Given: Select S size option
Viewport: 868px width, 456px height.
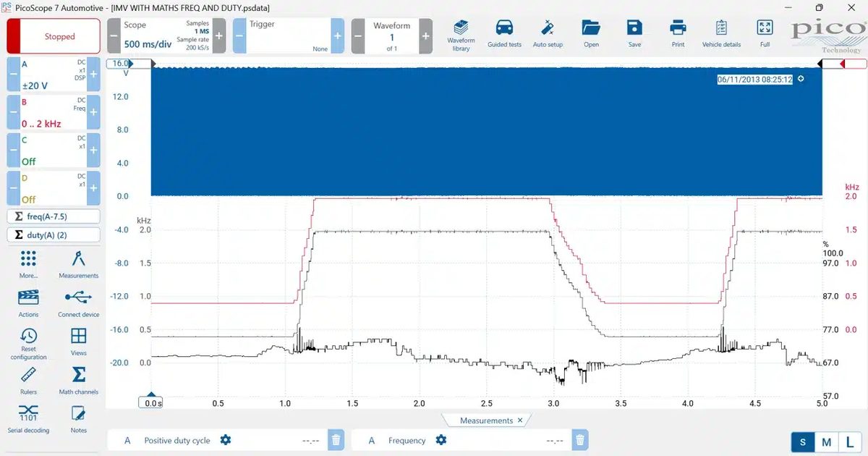Looking at the screenshot, I should pos(802,442).
